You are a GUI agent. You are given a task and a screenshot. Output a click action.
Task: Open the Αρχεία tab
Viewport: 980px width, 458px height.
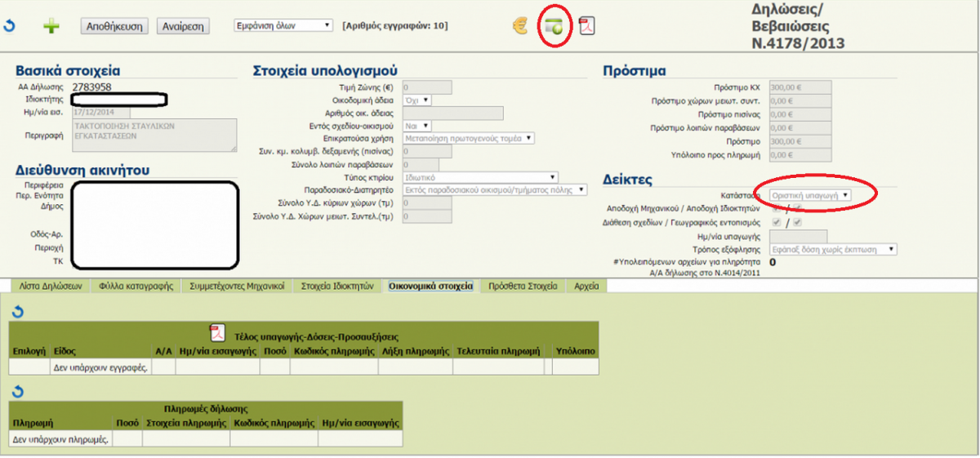pos(586,287)
